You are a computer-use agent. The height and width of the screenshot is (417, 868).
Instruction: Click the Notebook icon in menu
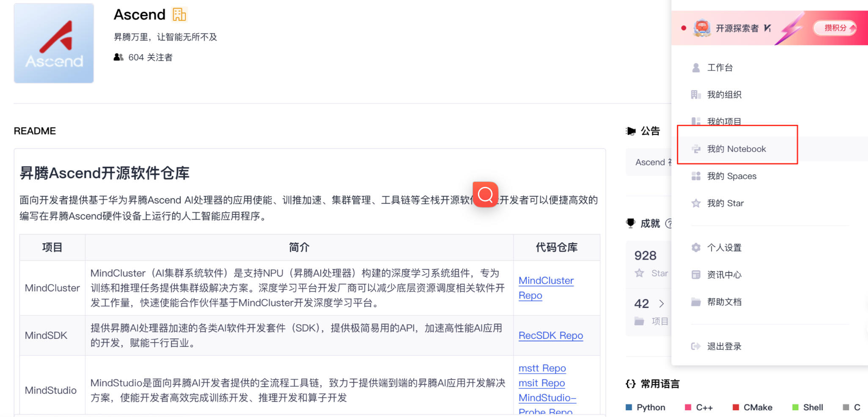click(696, 149)
